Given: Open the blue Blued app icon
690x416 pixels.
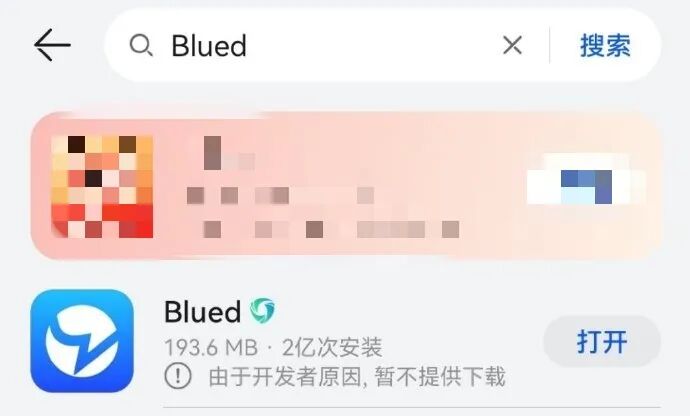Looking at the screenshot, I should tap(82, 341).
